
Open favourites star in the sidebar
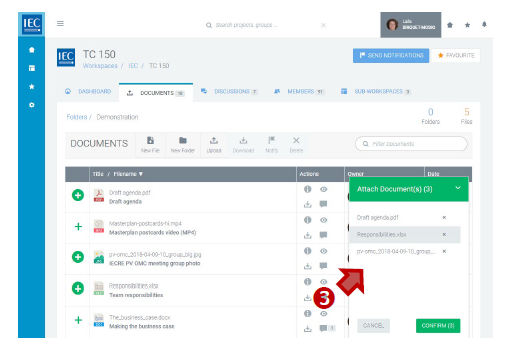coord(32,87)
